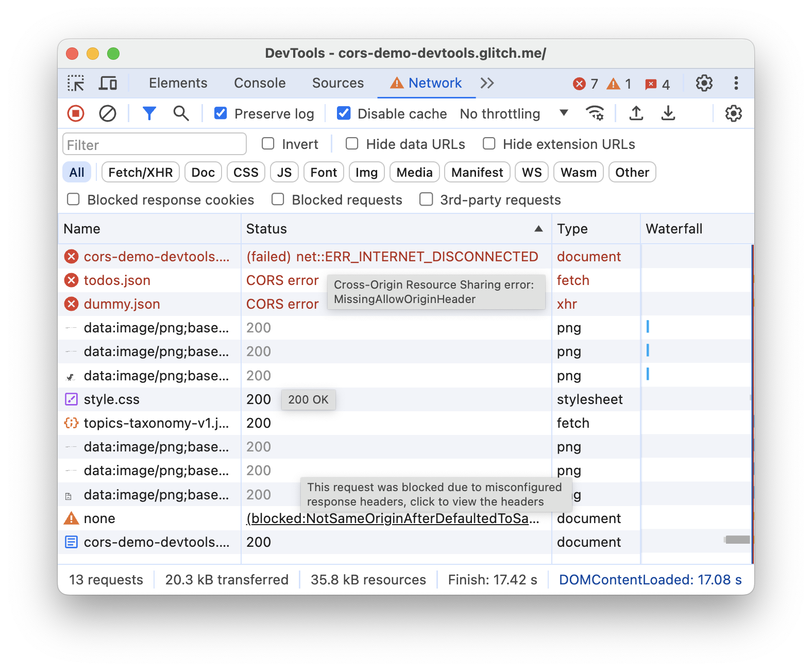812x671 pixels.
Task: Click the blocked NotSameOrigin status link
Action: 393,518
